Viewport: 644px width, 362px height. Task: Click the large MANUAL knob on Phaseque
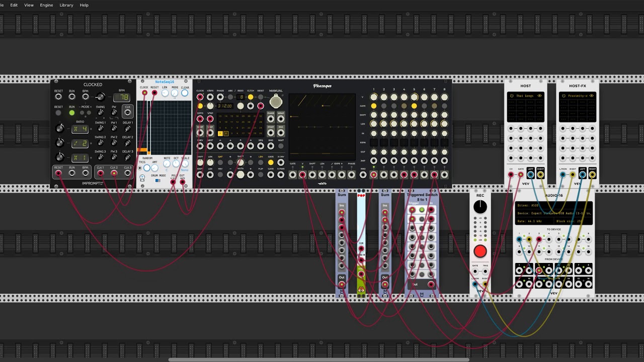click(276, 102)
